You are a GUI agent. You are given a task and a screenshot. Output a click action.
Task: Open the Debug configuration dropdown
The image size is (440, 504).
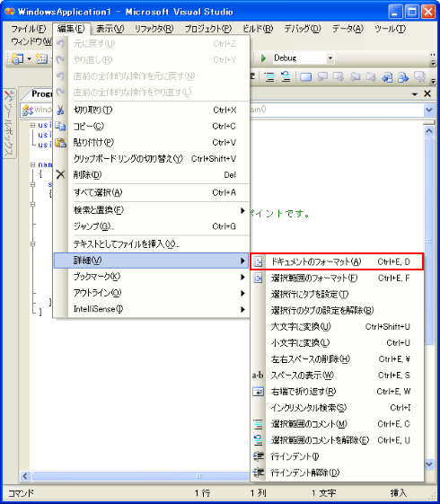(x=330, y=58)
